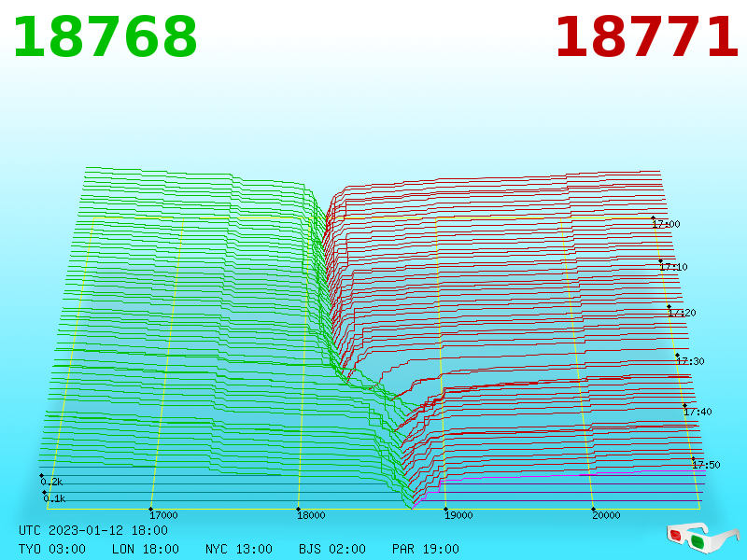
Task: Click the 0.2k depth axis label
Action: click(x=51, y=482)
